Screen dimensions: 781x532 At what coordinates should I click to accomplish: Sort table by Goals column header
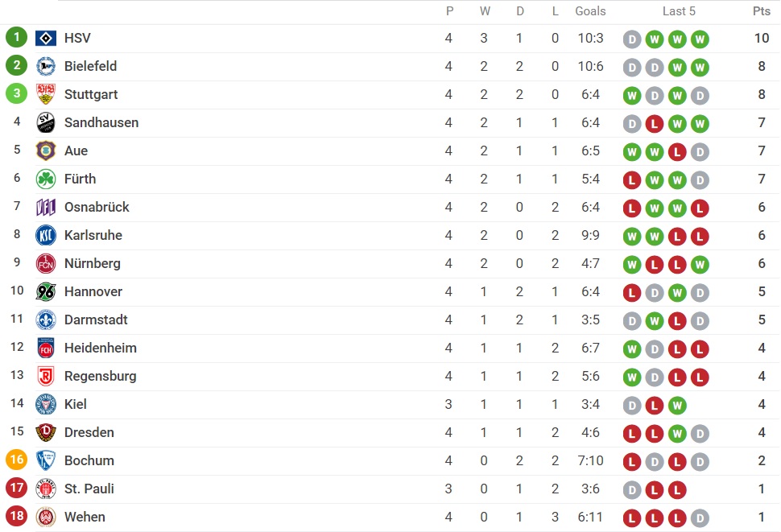pos(590,11)
